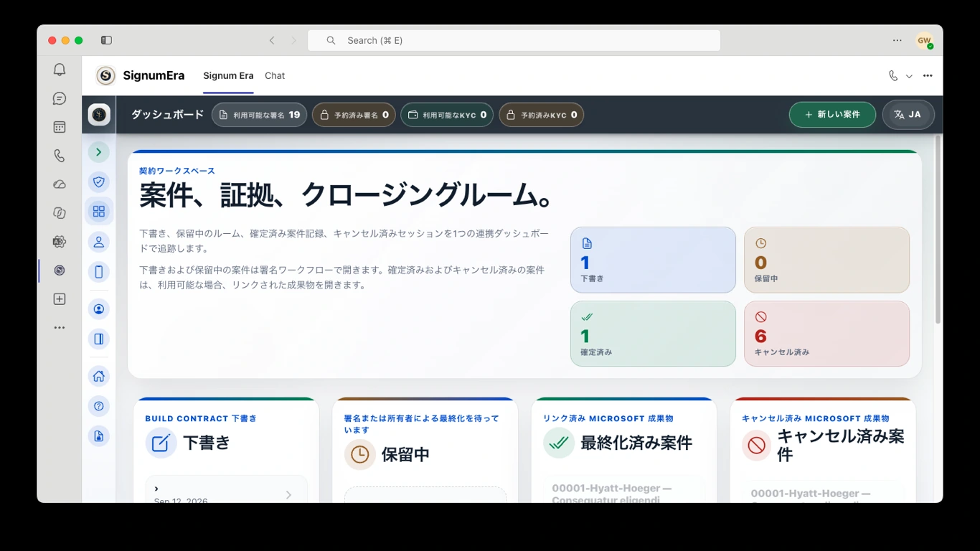Open GW profile avatar
980x551 pixels.
(924, 41)
